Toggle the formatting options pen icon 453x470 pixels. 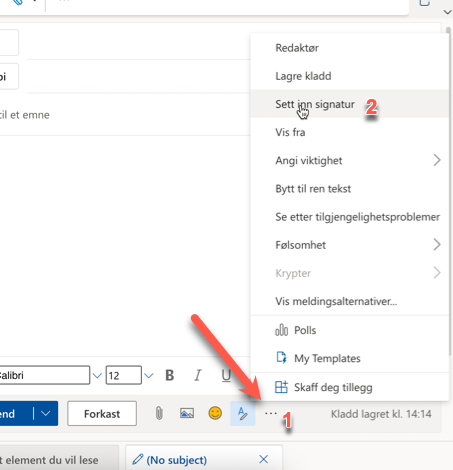click(x=243, y=413)
